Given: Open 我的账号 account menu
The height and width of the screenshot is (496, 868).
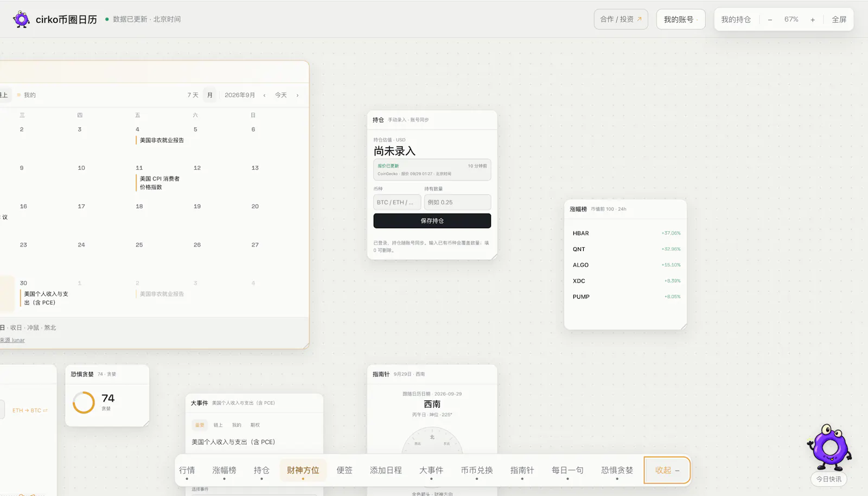Looking at the screenshot, I should pos(681,20).
